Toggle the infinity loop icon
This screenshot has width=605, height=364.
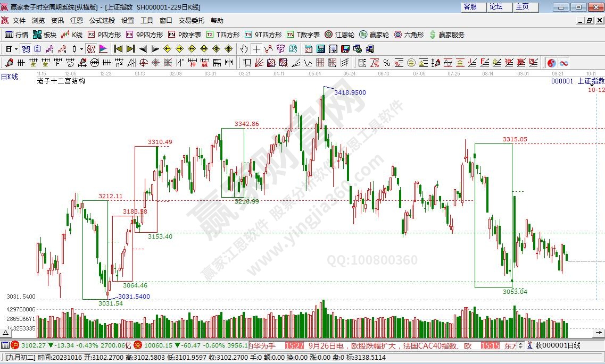563,63
